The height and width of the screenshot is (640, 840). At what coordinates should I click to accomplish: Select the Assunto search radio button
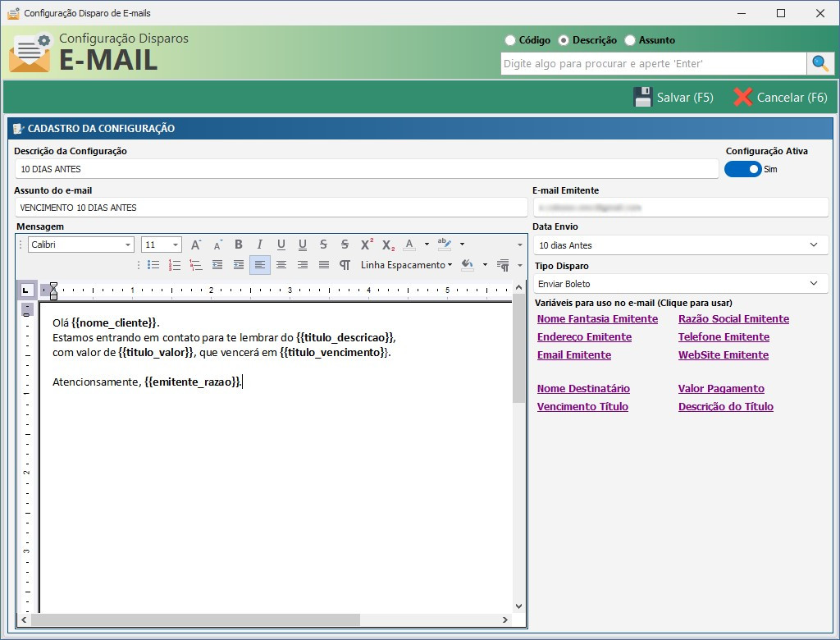pos(630,40)
